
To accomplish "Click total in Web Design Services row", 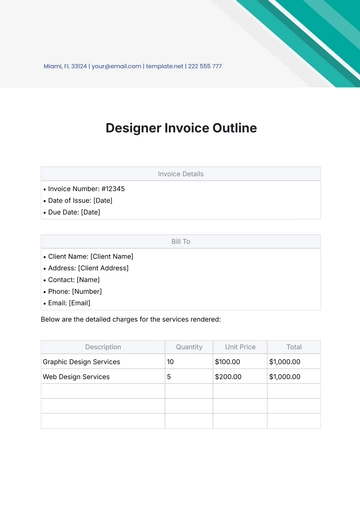I will point(294,377).
